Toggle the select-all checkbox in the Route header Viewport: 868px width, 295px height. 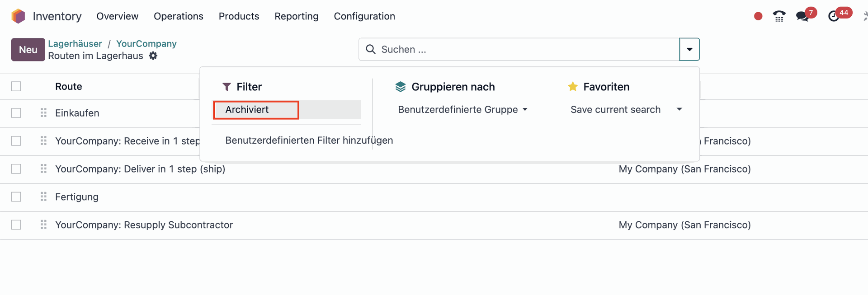(x=16, y=86)
